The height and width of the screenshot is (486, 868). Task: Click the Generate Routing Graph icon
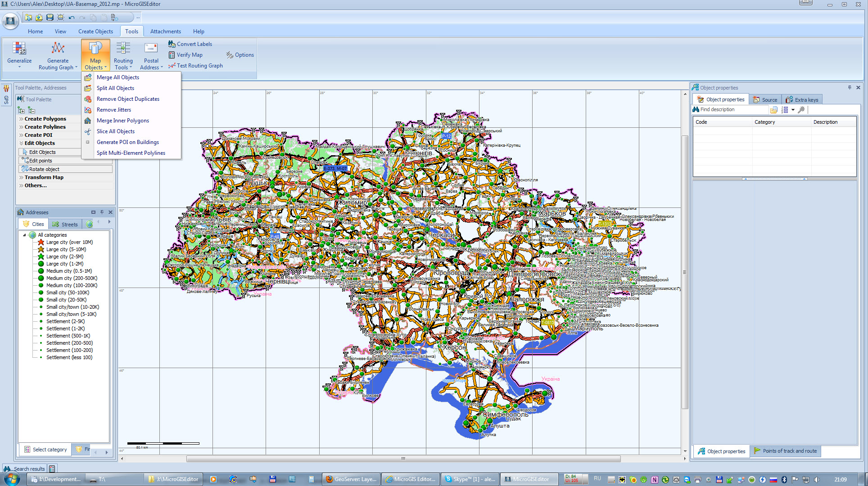coord(58,48)
